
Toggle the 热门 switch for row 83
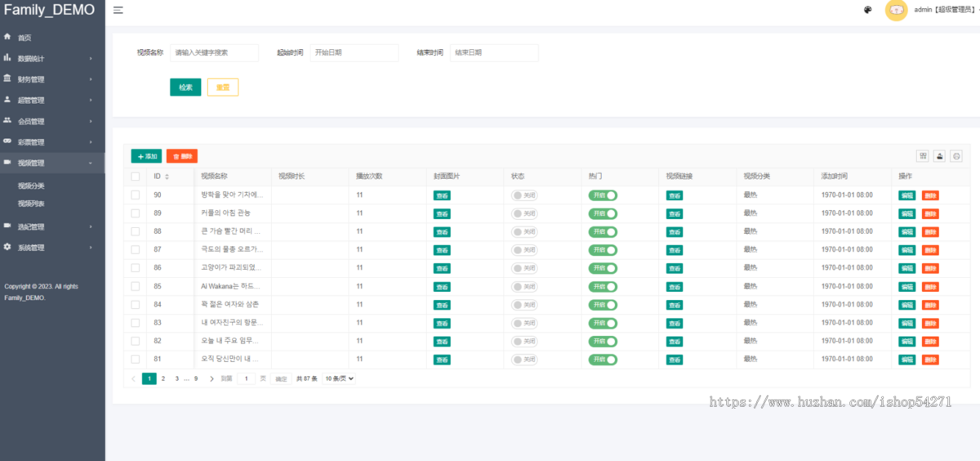click(603, 323)
